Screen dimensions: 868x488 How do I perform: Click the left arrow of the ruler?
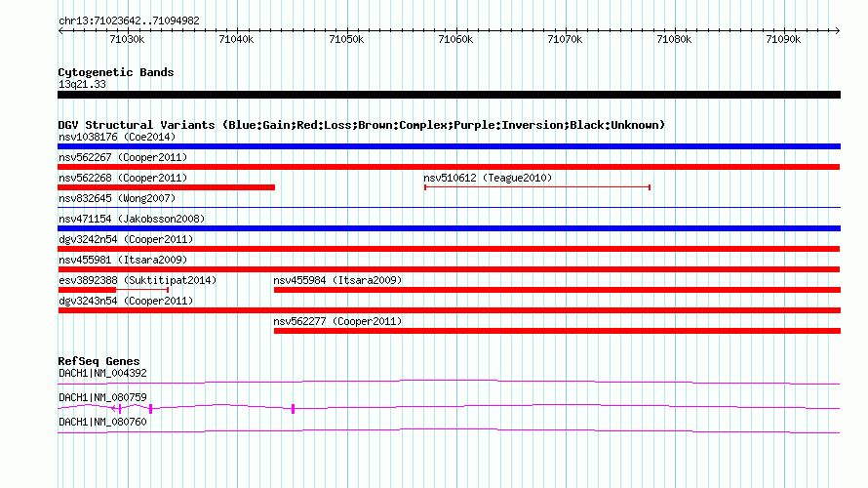(x=60, y=30)
